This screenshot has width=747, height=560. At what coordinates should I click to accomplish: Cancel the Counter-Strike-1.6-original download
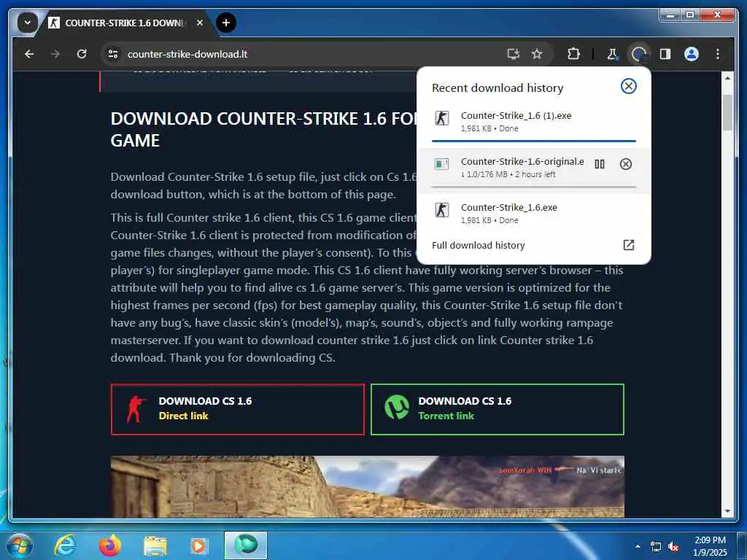(x=625, y=164)
